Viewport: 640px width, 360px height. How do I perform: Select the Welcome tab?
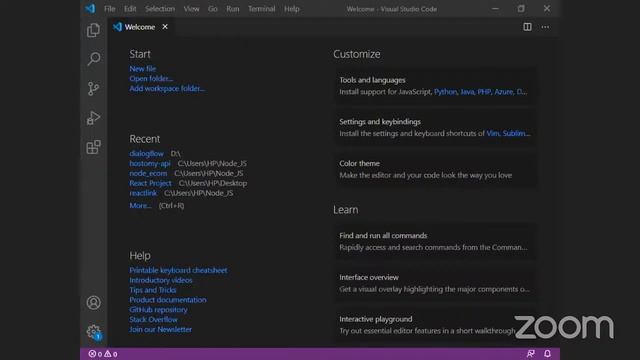(x=140, y=27)
